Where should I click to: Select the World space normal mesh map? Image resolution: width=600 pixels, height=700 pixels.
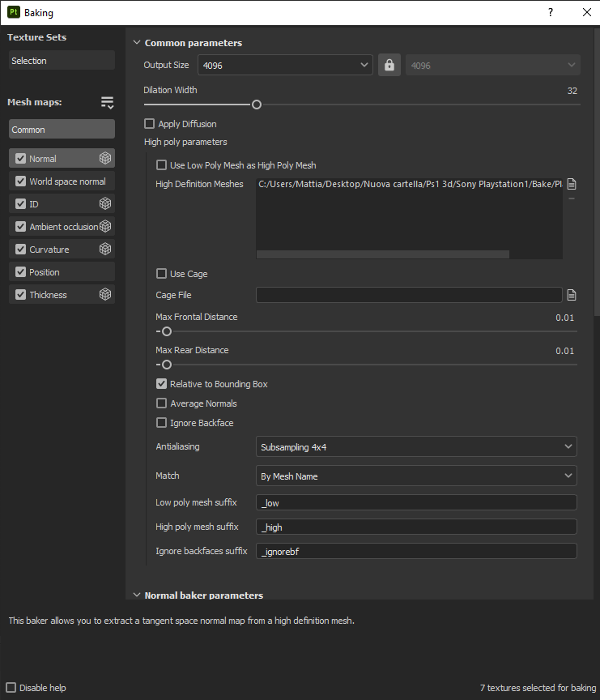click(61, 181)
